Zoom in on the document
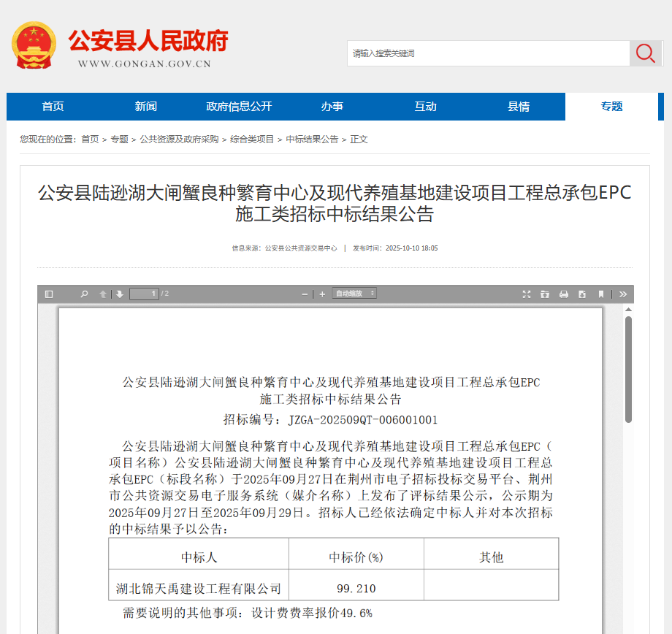Viewport: 672px width, 634px height. [321, 294]
